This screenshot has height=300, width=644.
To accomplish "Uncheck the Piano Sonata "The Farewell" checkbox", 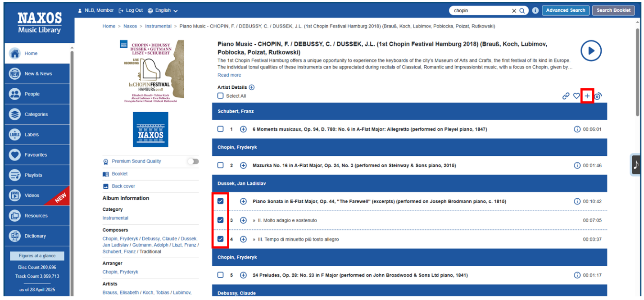I will 220,201.
